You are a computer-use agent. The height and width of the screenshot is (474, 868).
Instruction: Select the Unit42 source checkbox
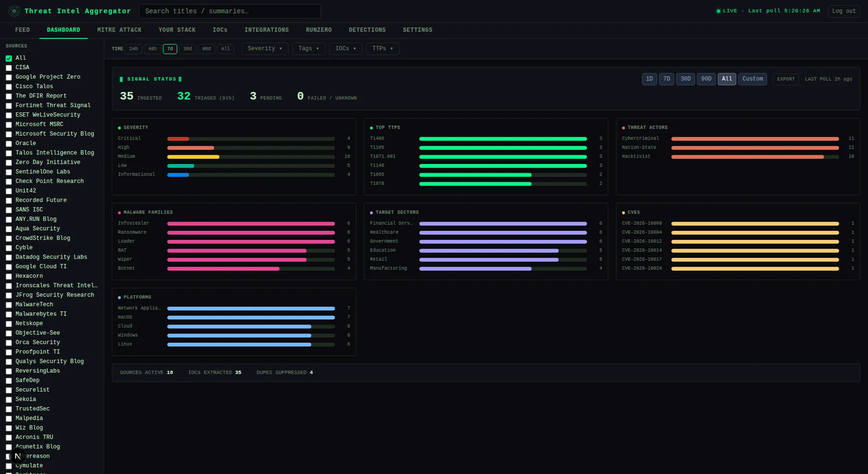pos(9,191)
